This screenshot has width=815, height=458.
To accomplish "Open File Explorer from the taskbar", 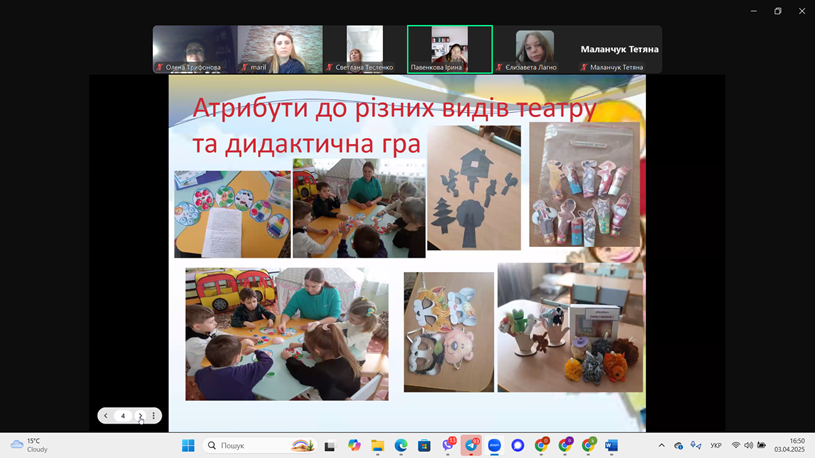I will [377, 446].
